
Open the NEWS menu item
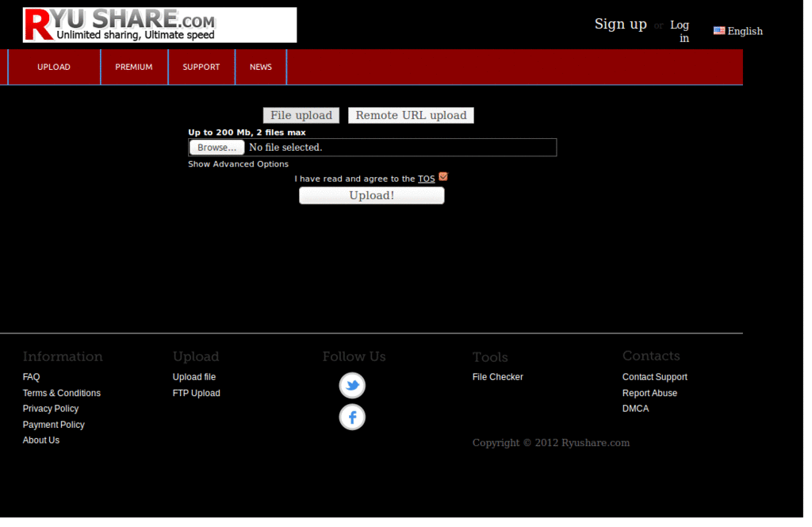[x=261, y=67]
